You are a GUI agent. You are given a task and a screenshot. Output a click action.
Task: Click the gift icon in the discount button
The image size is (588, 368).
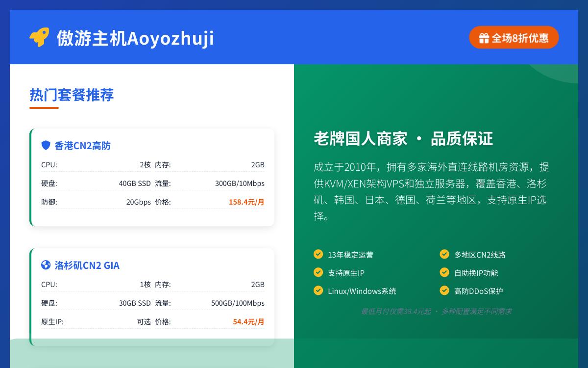click(484, 38)
